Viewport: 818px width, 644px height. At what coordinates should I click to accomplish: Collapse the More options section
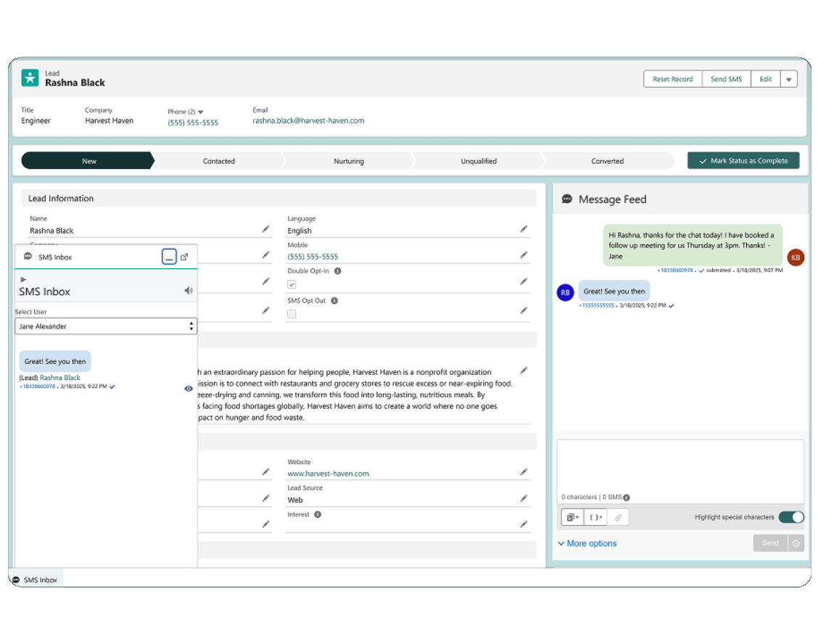[587, 542]
